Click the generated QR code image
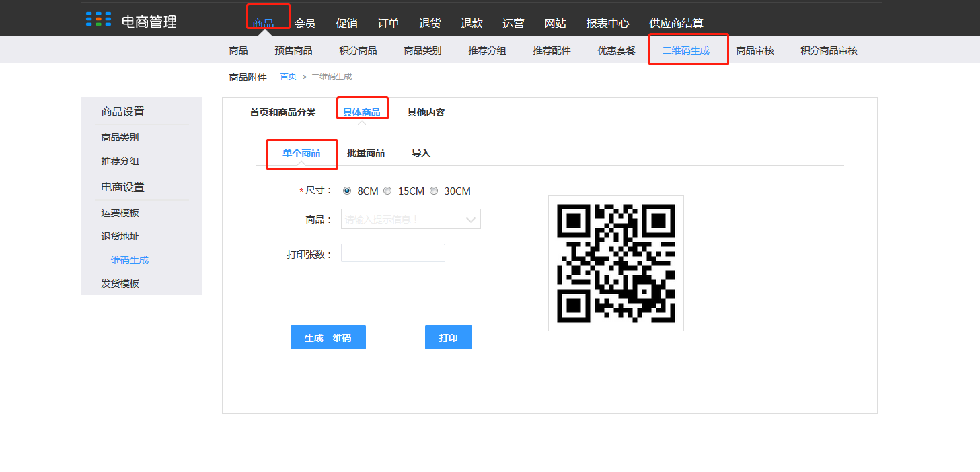This screenshot has width=980, height=472. pyautogui.click(x=616, y=263)
